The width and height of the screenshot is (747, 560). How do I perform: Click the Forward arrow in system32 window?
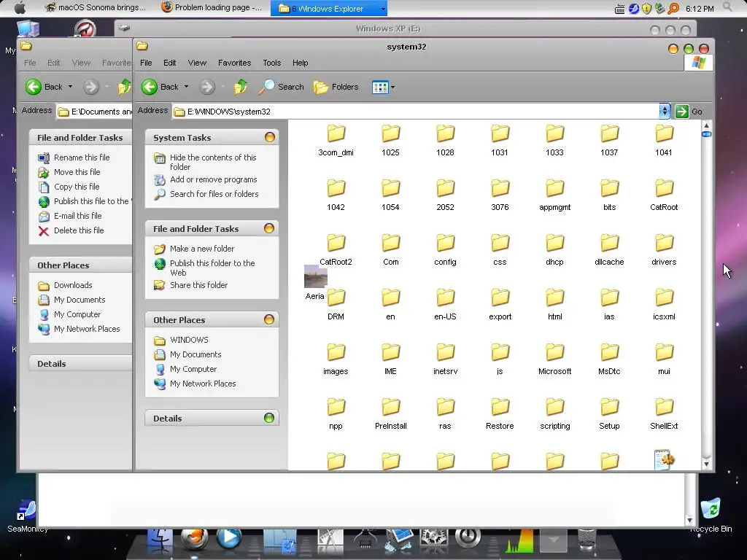(x=206, y=87)
